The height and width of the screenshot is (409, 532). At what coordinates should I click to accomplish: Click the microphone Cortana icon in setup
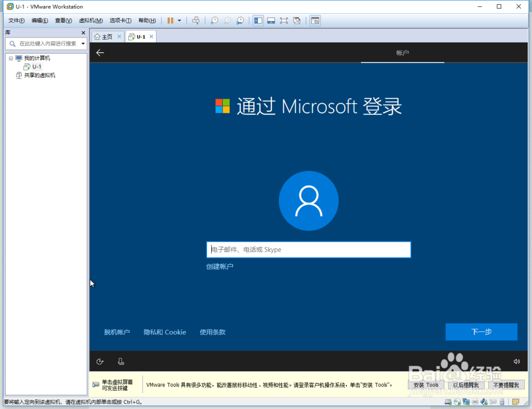[x=121, y=362]
